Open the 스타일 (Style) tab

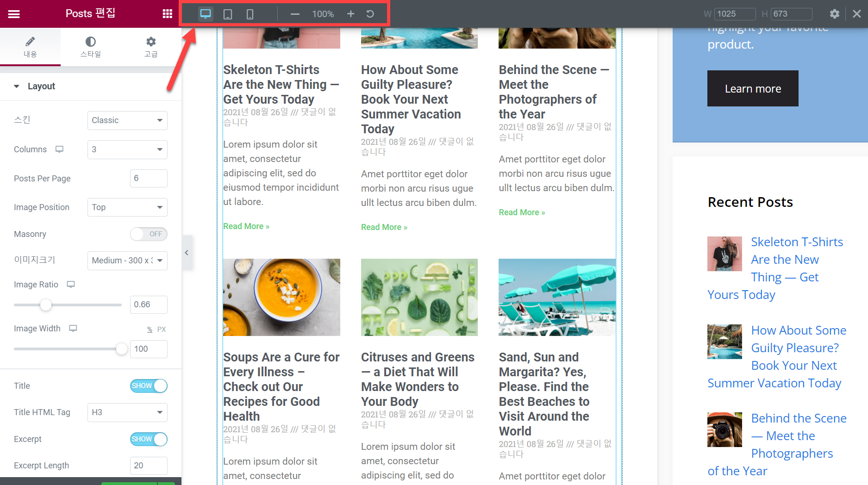91,47
